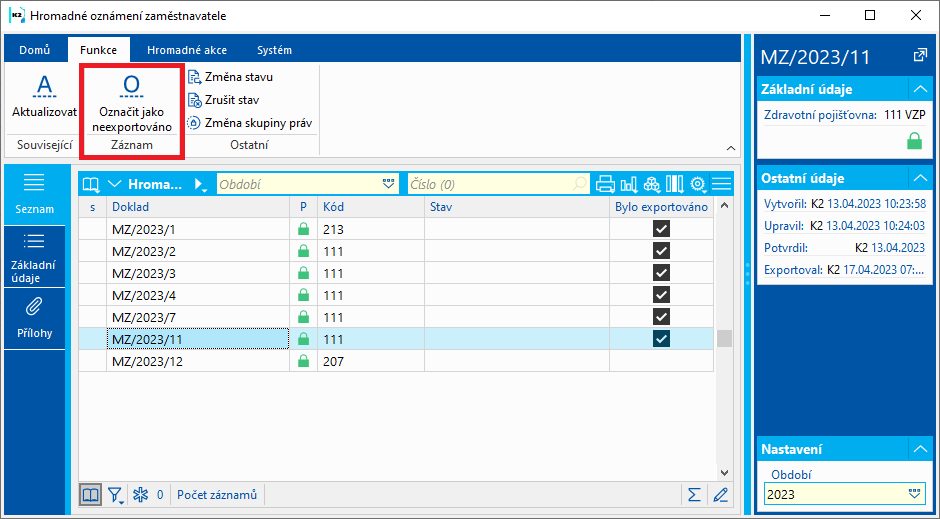Click Změna stavu in ribbon

point(231,77)
